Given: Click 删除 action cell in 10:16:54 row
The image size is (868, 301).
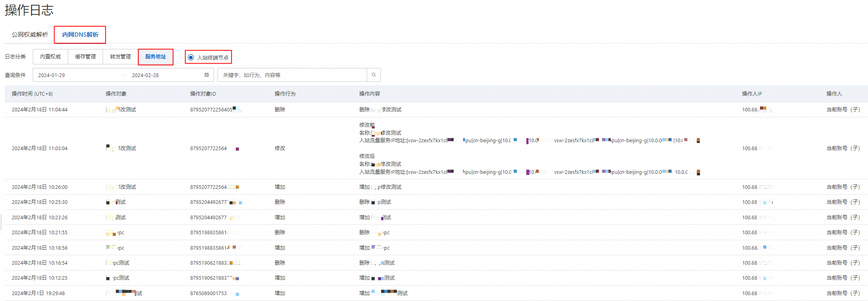Looking at the screenshot, I should (x=280, y=263).
